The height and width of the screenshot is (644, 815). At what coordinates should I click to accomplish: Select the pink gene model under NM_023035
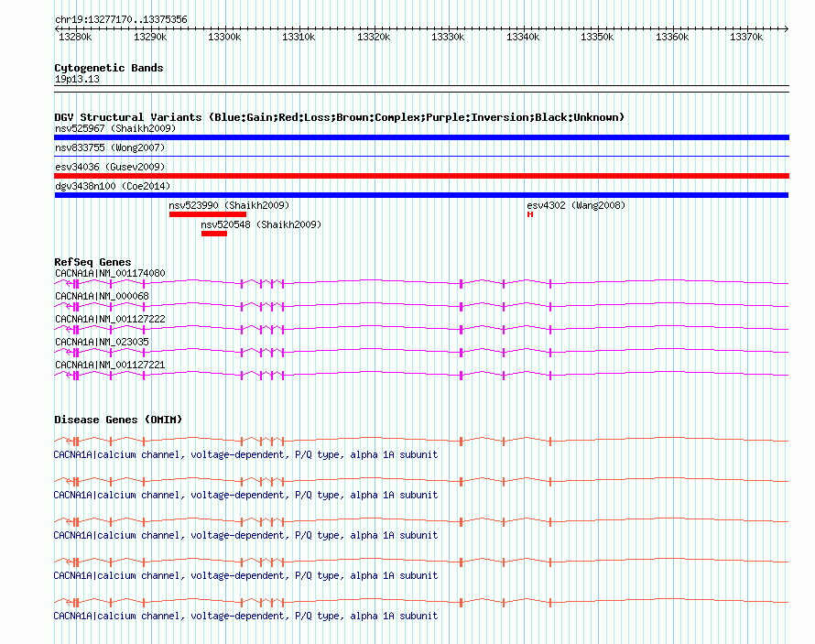click(x=421, y=353)
